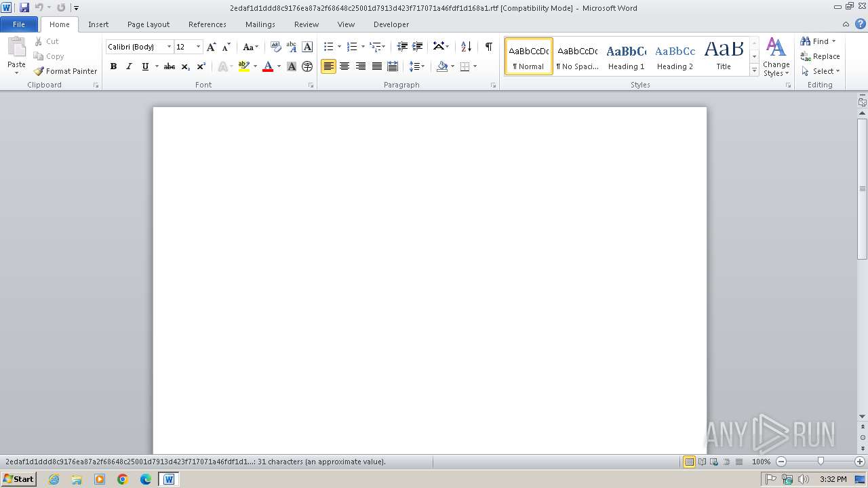The height and width of the screenshot is (488, 868).
Task: Expand the Styles gallery More arrow
Action: point(754,70)
